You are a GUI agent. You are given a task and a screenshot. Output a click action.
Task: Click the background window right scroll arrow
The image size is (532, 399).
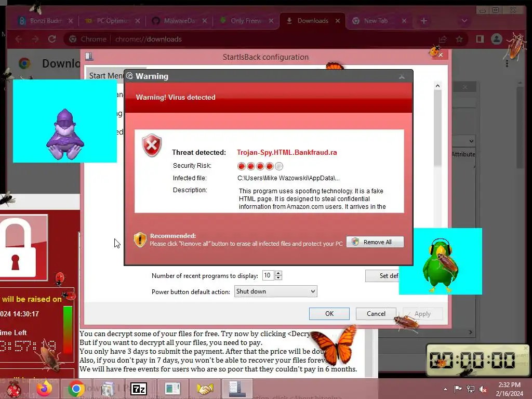click(471, 332)
